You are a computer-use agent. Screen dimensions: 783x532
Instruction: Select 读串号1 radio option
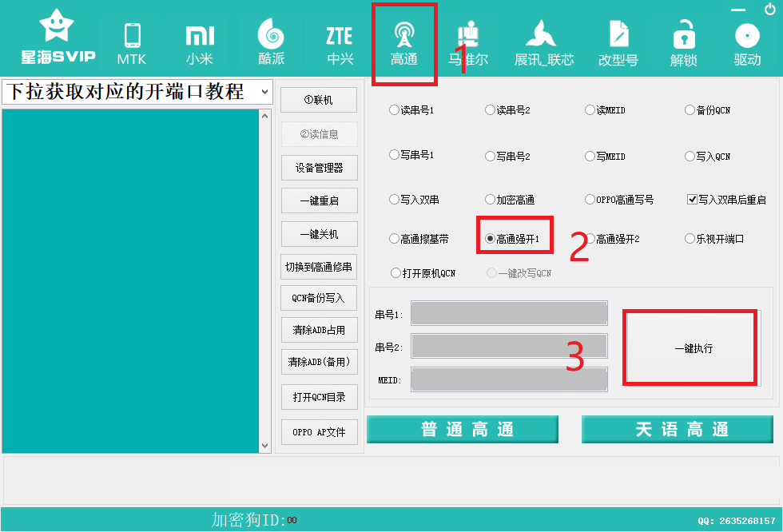411,109
